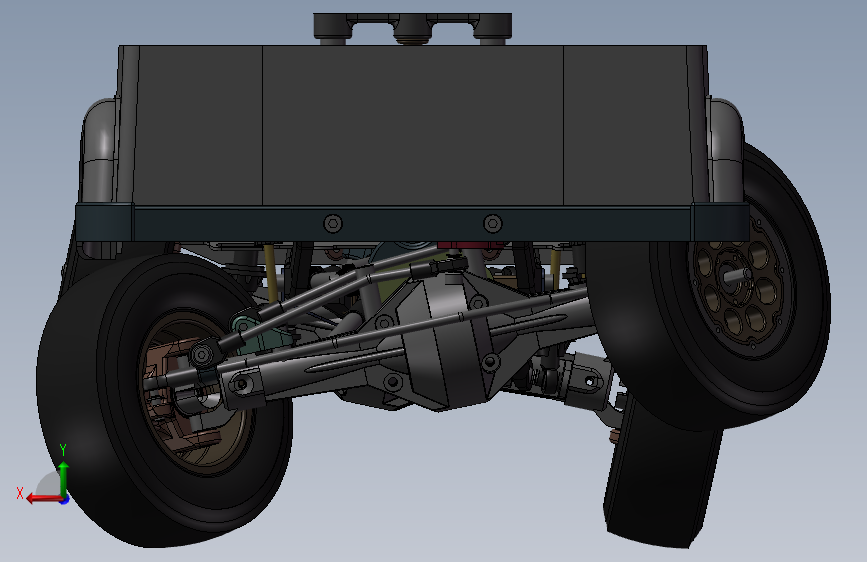Image resolution: width=867 pixels, height=562 pixels.
Task: Select the front tire below right wheel
Action: tap(661, 473)
